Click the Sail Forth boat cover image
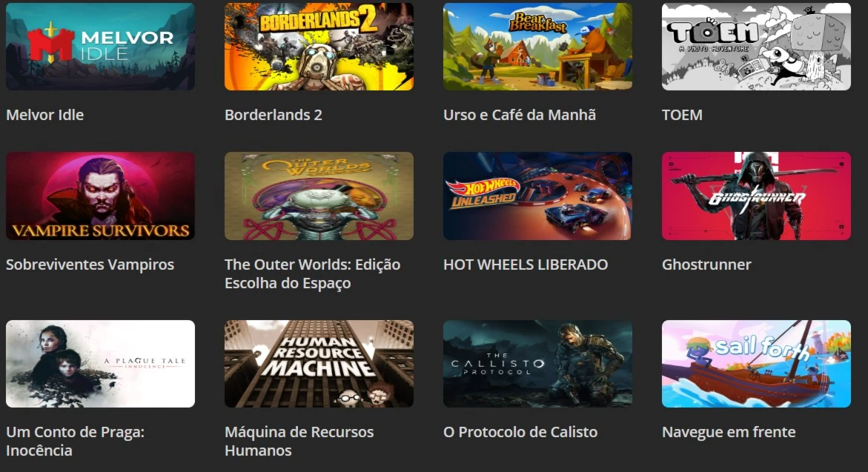The width and height of the screenshot is (868, 472). pyautogui.click(x=756, y=364)
